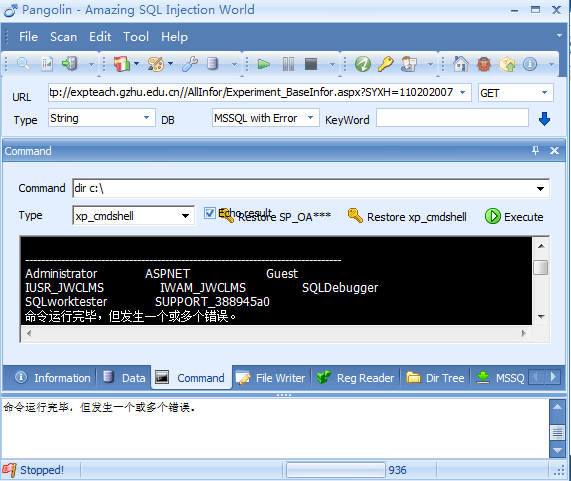Pin the Command panel
Image resolution: width=571 pixels, height=481 pixels.
pyautogui.click(x=535, y=150)
